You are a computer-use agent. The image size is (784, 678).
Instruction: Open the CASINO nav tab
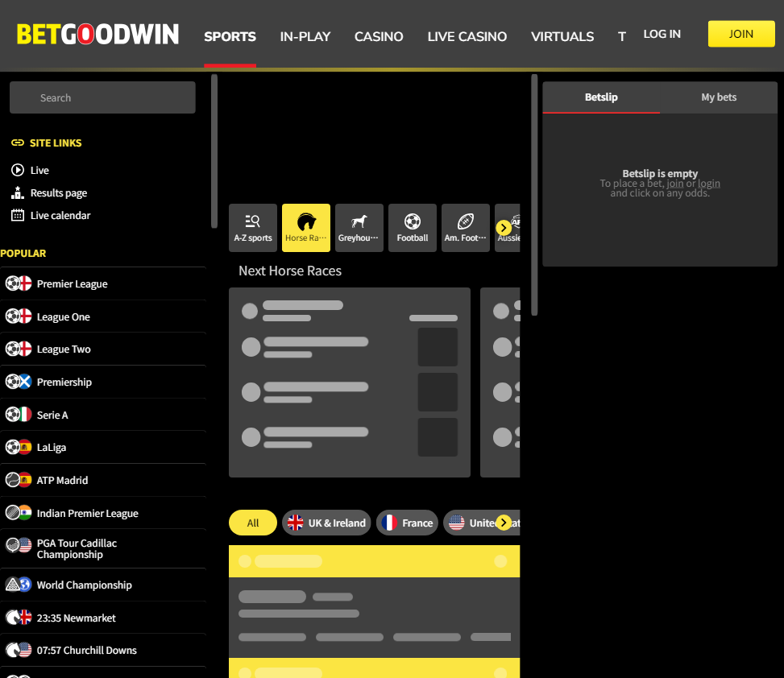(x=379, y=36)
